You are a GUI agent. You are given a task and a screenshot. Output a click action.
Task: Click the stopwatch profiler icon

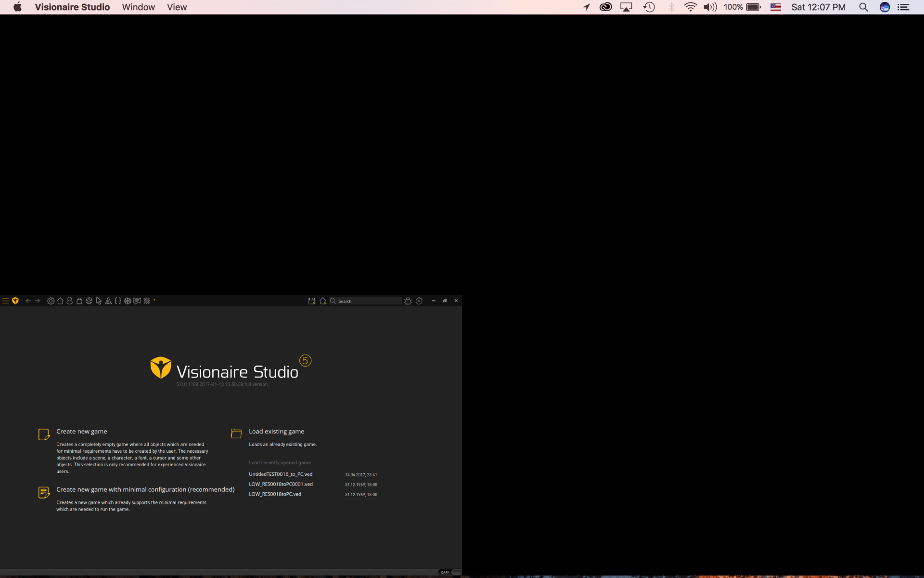(419, 301)
